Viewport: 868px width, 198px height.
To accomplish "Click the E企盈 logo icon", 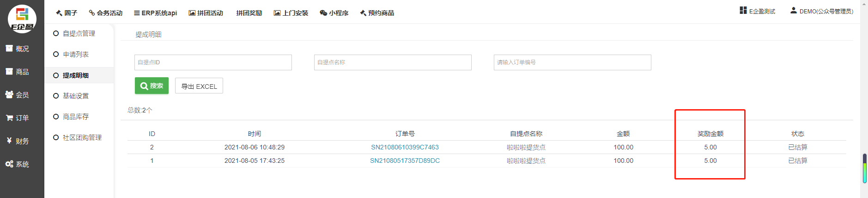I will (x=22, y=19).
